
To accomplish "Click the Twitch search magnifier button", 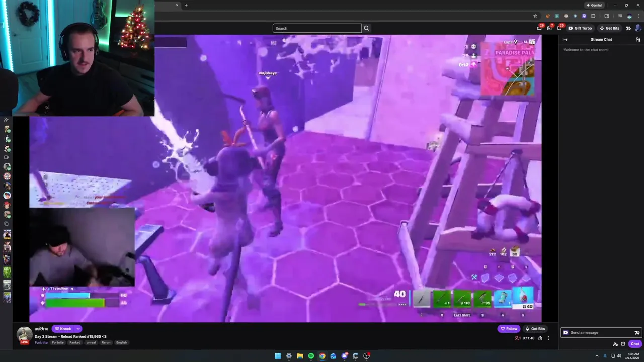I will click(366, 28).
